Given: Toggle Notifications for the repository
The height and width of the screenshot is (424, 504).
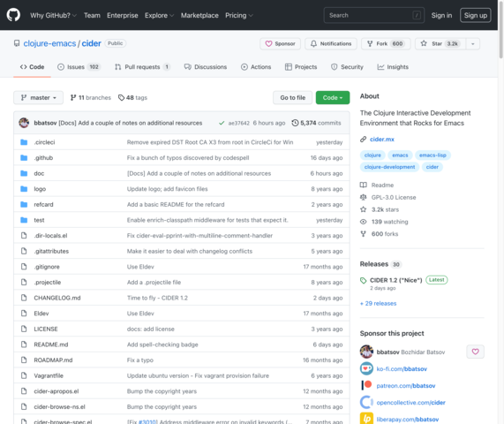Looking at the screenshot, I should [x=331, y=44].
